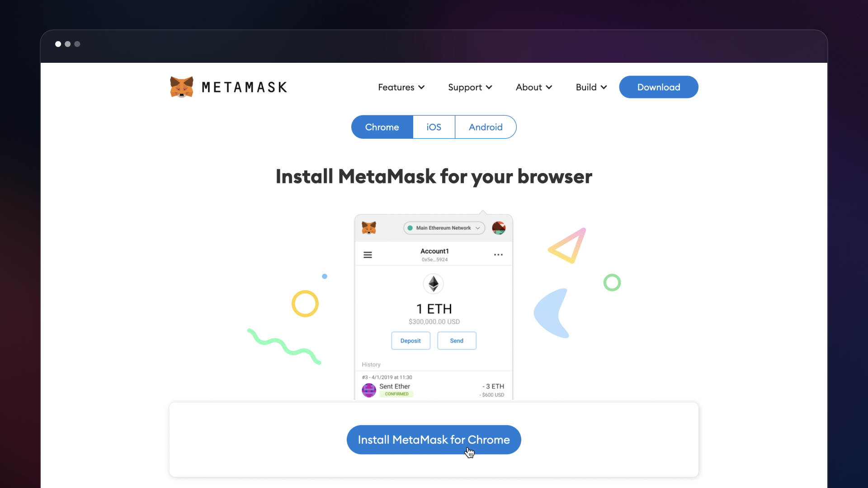The width and height of the screenshot is (868, 488).
Task: Click the MetaMask fox logo in the header
Action: click(x=182, y=87)
